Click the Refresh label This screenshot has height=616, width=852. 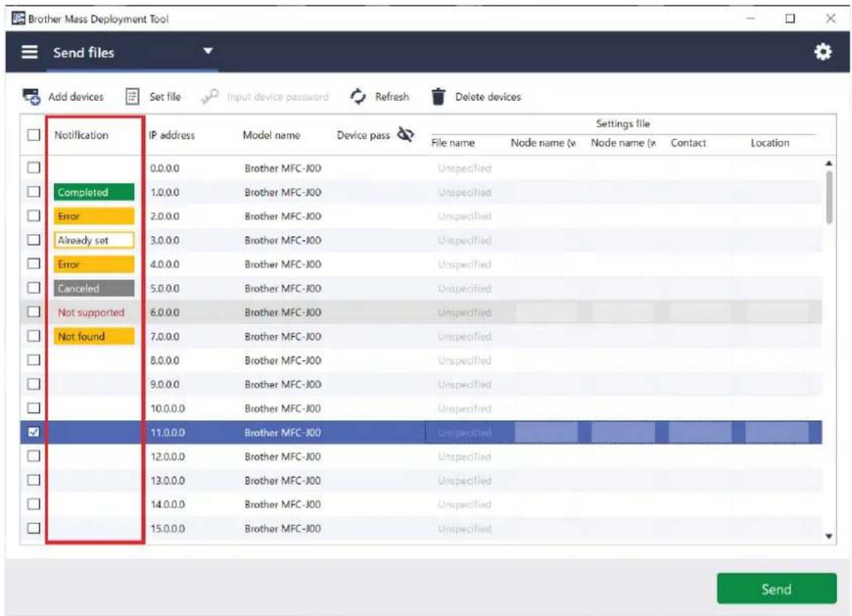click(392, 96)
